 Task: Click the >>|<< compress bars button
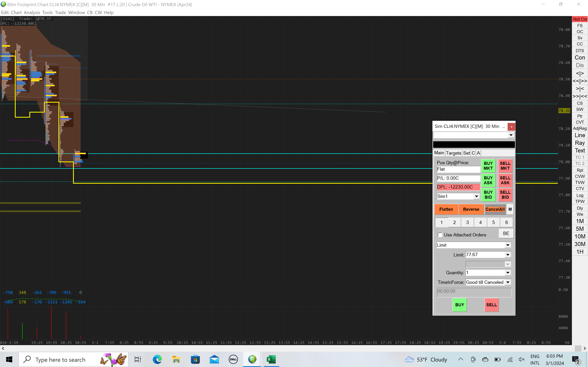[579, 96]
